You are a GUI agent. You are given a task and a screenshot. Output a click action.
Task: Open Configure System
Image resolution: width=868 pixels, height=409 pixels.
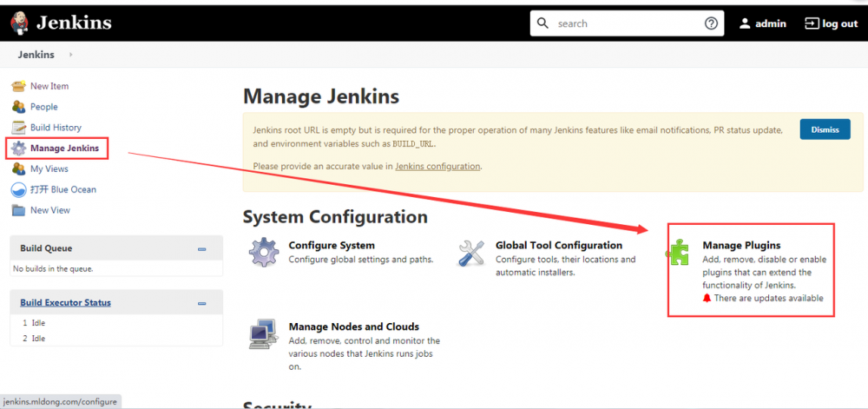point(332,245)
